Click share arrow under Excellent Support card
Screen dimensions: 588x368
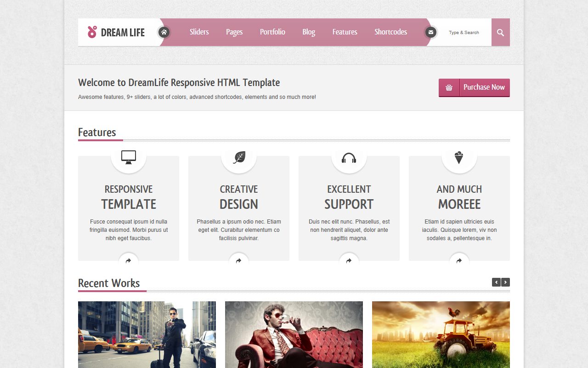click(x=349, y=261)
